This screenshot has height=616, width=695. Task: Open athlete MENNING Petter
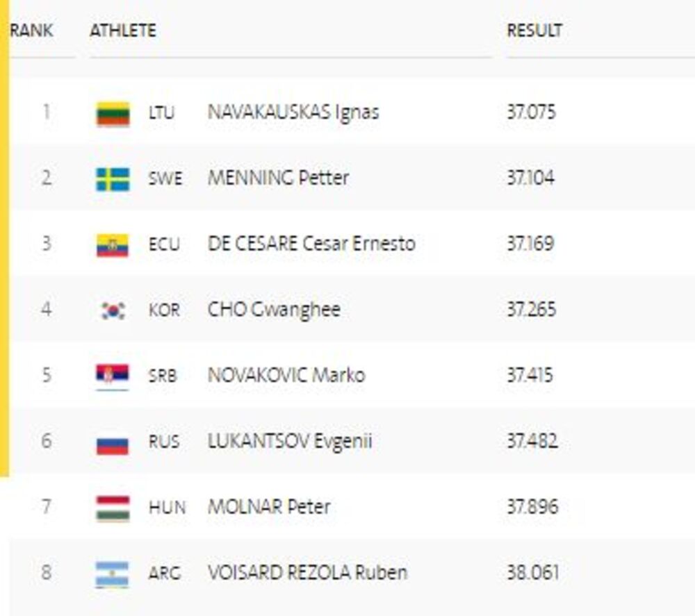coord(278,178)
